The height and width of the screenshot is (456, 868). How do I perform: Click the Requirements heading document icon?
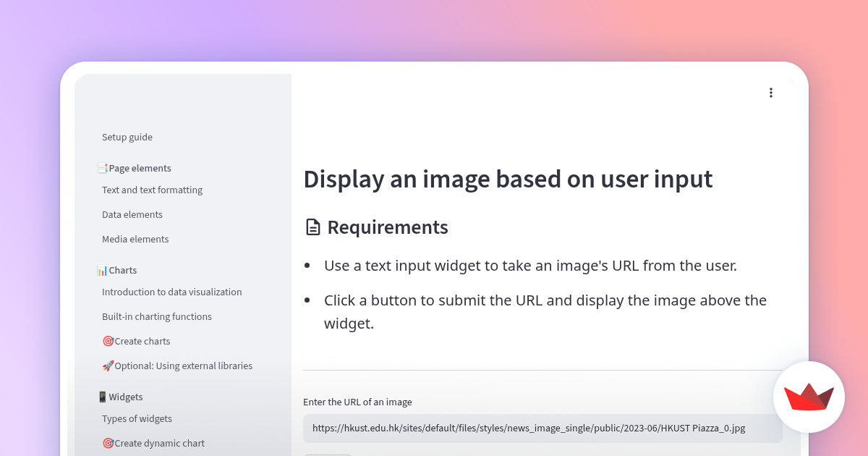point(312,228)
